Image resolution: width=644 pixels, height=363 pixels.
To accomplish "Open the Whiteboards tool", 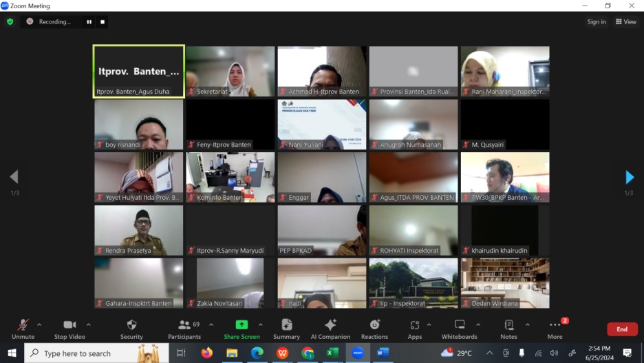I will click(x=459, y=325).
